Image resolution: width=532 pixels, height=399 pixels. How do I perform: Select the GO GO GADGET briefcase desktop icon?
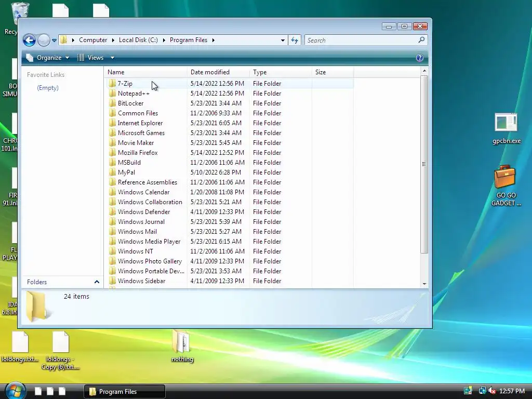[506, 185]
